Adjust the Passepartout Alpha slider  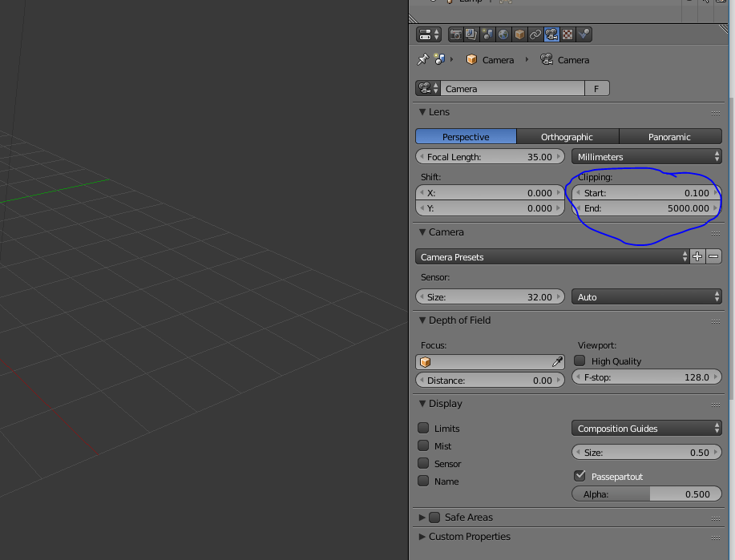click(x=648, y=494)
